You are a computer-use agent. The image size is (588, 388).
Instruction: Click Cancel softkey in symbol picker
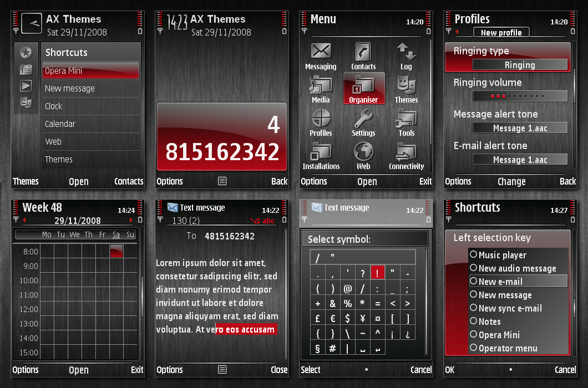421,370
